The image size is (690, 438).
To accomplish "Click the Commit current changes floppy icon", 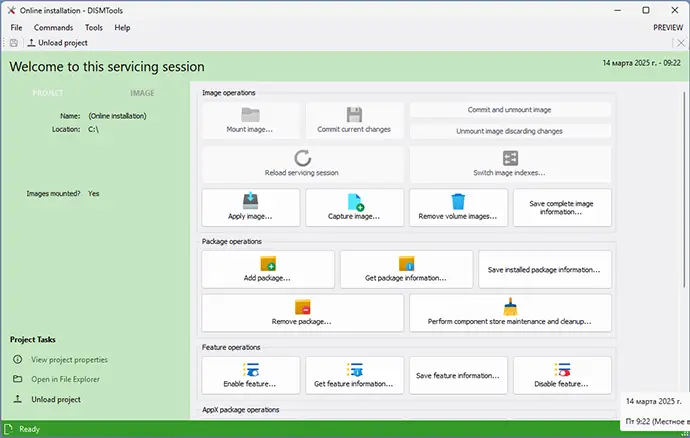I will [354, 114].
